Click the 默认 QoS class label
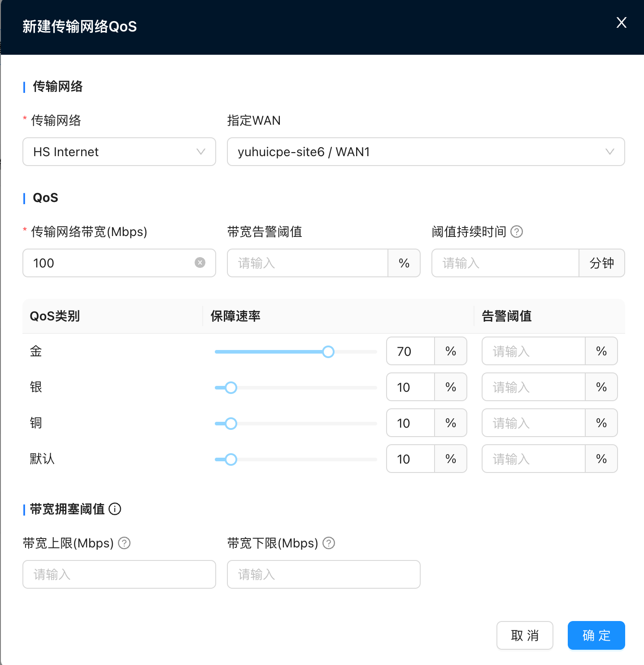 point(42,459)
